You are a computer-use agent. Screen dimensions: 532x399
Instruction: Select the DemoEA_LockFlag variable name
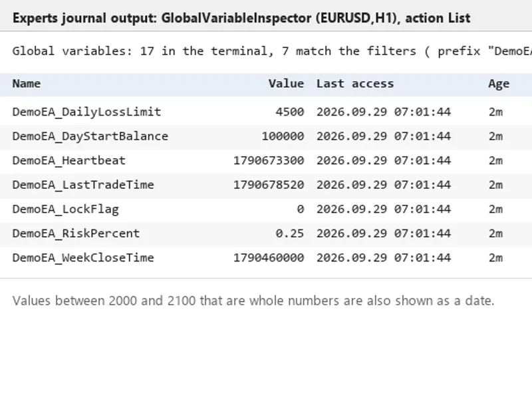point(65,209)
